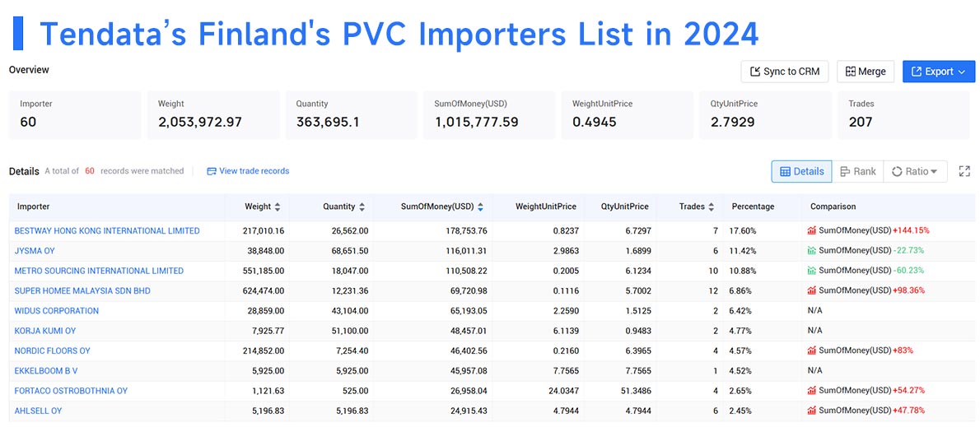Click the red 60 records count
Viewport: 980px width, 427px height.
(x=90, y=171)
